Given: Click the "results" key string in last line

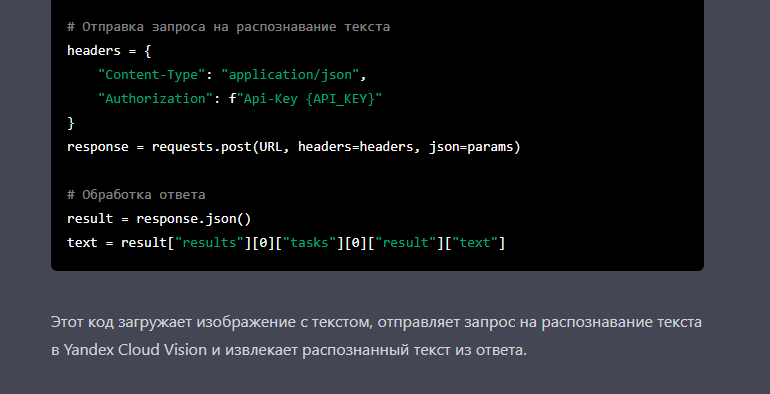Looking at the screenshot, I should tap(210, 243).
